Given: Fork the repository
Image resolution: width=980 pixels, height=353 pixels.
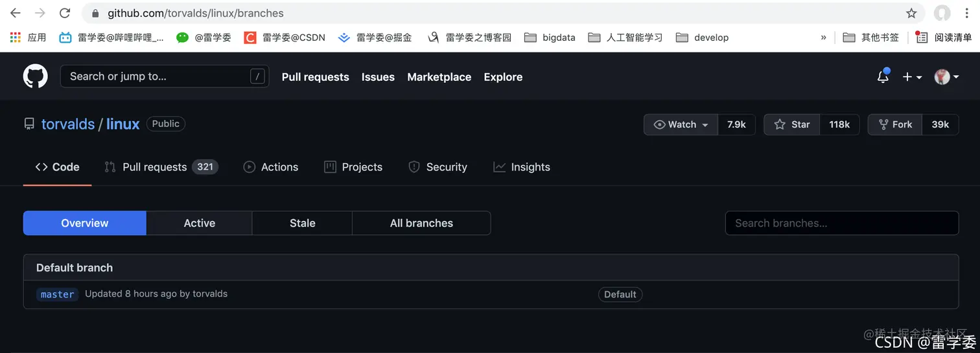Looking at the screenshot, I should [x=895, y=124].
